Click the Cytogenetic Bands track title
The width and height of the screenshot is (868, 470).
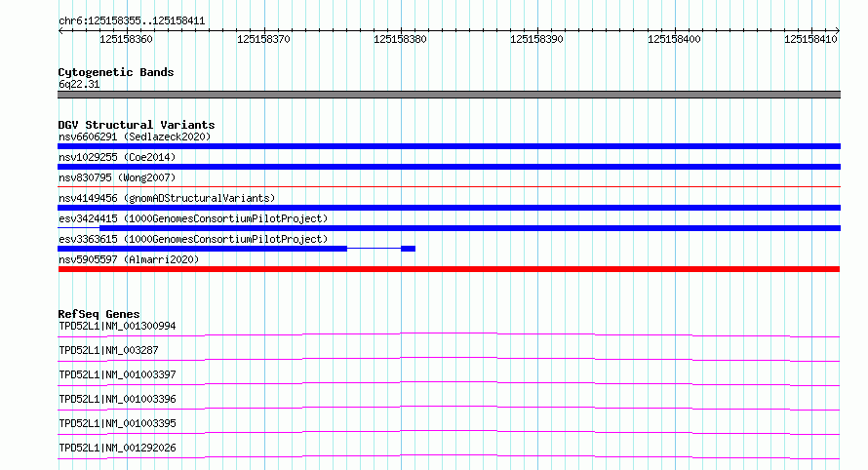(x=116, y=72)
